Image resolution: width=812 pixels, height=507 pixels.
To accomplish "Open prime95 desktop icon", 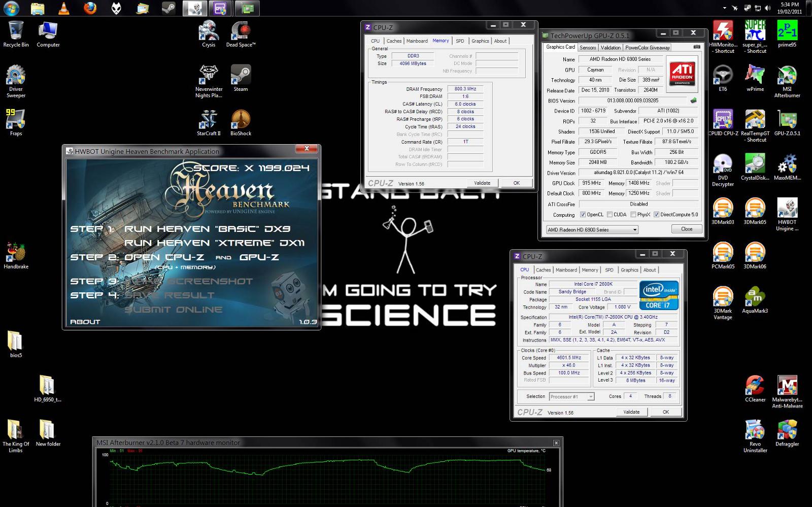I will [787, 34].
